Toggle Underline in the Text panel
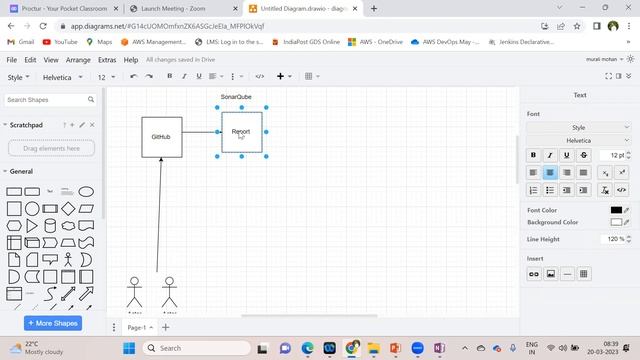This screenshot has height=360, width=640. click(567, 155)
